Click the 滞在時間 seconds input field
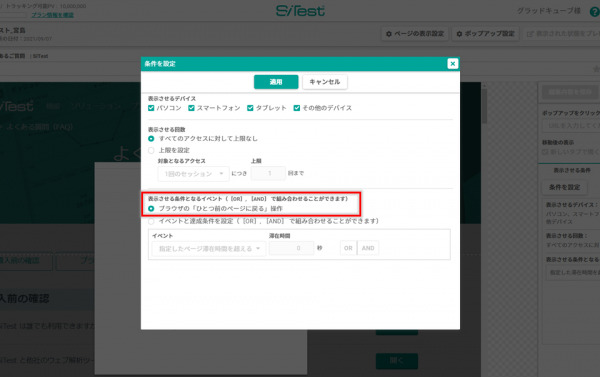 pos(291,248)
